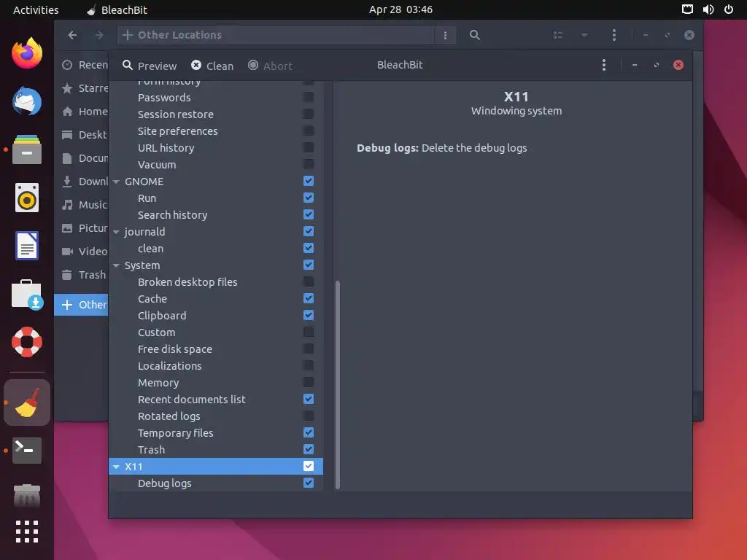Image resolution: width=747 pixels, height=560 pixels.
Task: Click the Preview magnifier button
Action: (149, 66)
